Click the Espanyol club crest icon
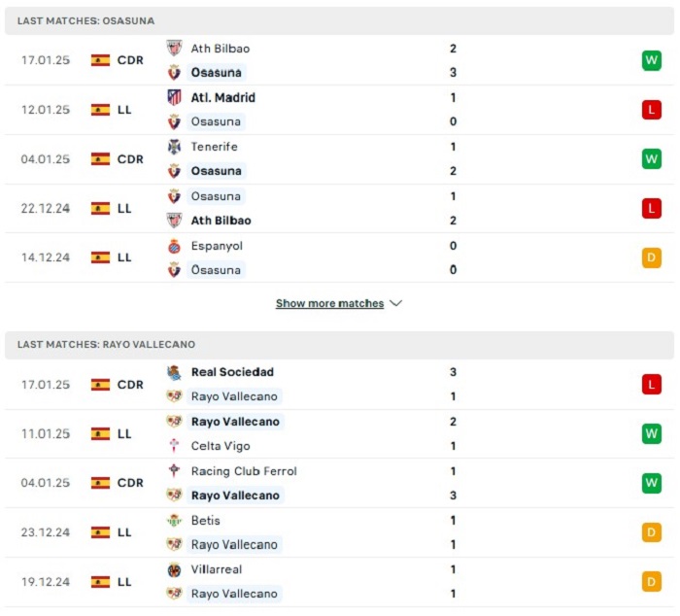Image resolution: width=680 pixels, height=616 pixels. [x=174, y=246]
